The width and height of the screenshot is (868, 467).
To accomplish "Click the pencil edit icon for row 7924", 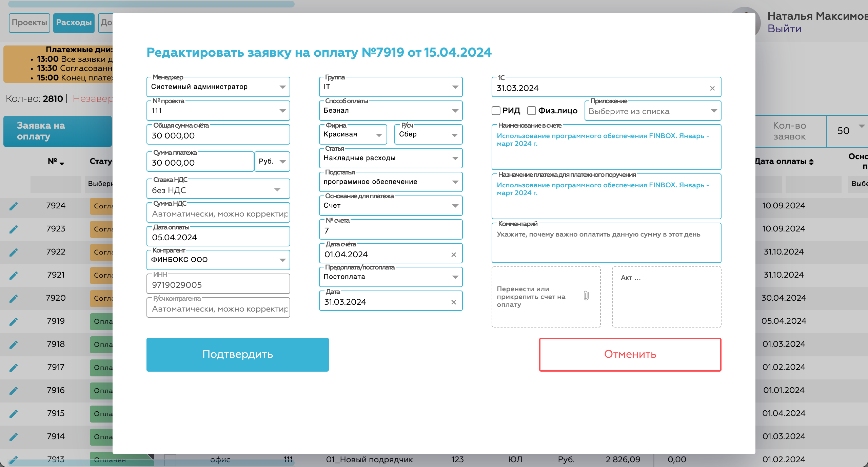I will (x=14, y=206).
